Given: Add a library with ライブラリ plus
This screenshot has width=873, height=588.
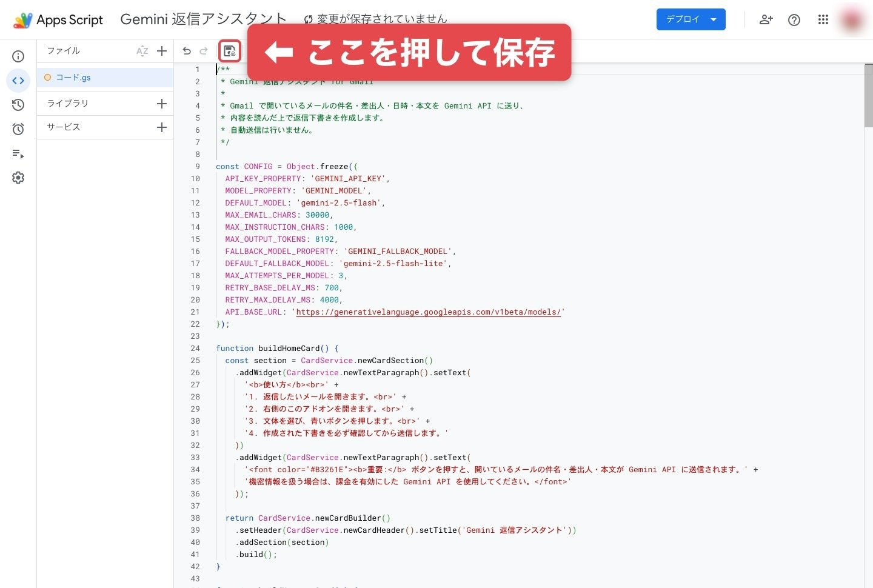Looking at the screenshot, I should tap(162, 104).
